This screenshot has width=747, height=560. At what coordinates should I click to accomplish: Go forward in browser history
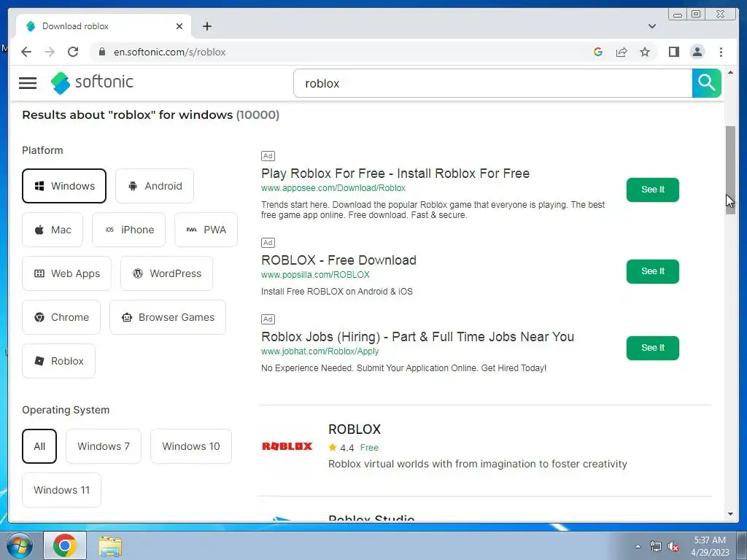coord(50,52)
